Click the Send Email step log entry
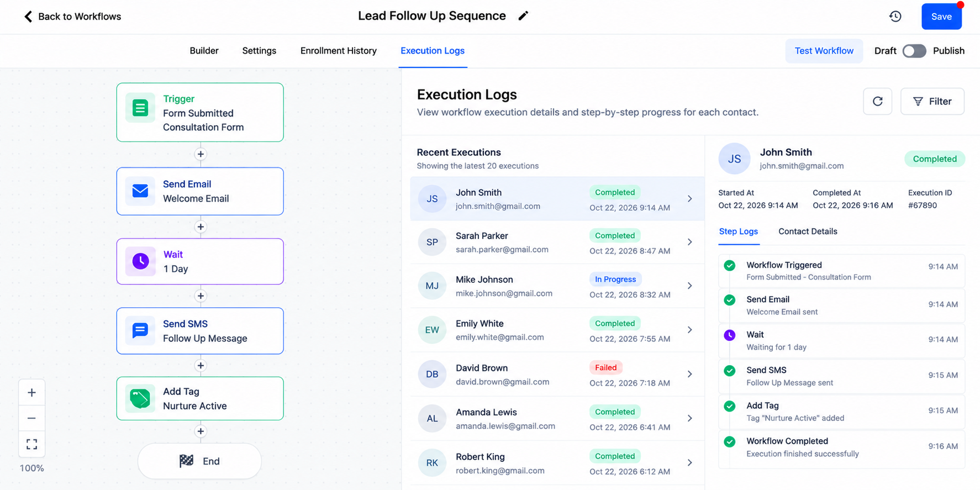The image size is (980, 490). pos(841,305)
